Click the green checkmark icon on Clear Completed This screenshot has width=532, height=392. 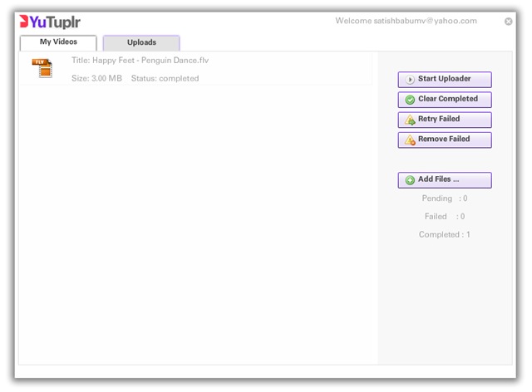click(410, 100)
